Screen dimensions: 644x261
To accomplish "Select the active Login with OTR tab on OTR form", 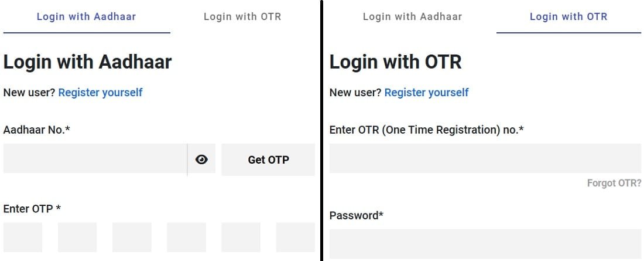I will [x=568, y=16].
